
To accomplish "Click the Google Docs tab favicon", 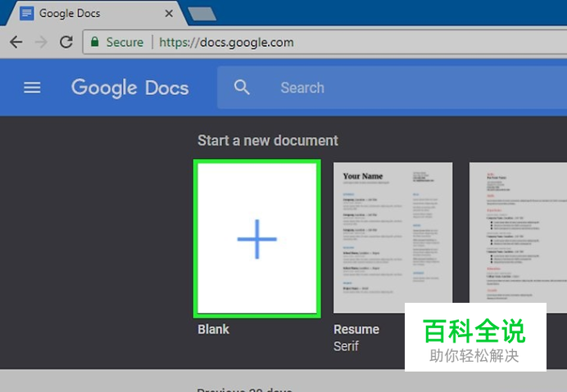I will (x=27, y=13).
